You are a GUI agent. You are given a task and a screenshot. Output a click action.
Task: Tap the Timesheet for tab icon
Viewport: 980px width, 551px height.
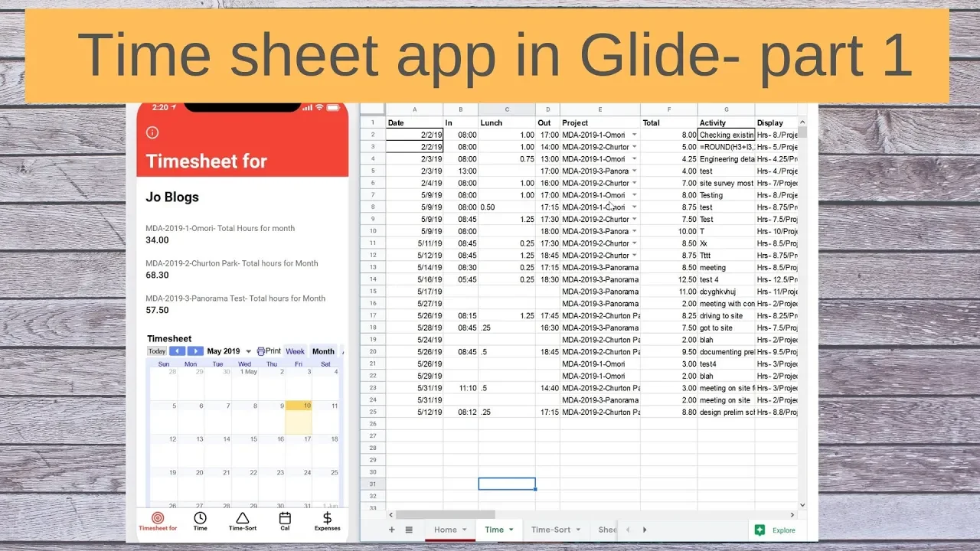coord(158,518)
